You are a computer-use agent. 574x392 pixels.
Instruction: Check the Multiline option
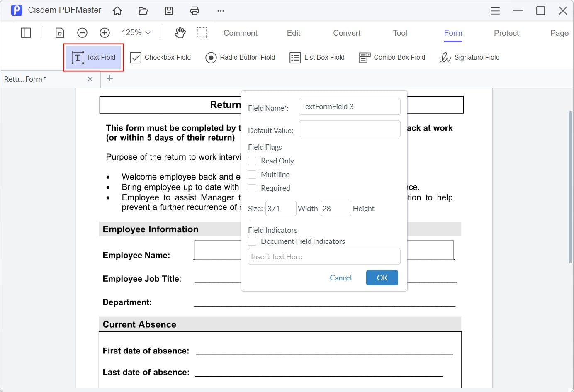(x=252, y=174)
